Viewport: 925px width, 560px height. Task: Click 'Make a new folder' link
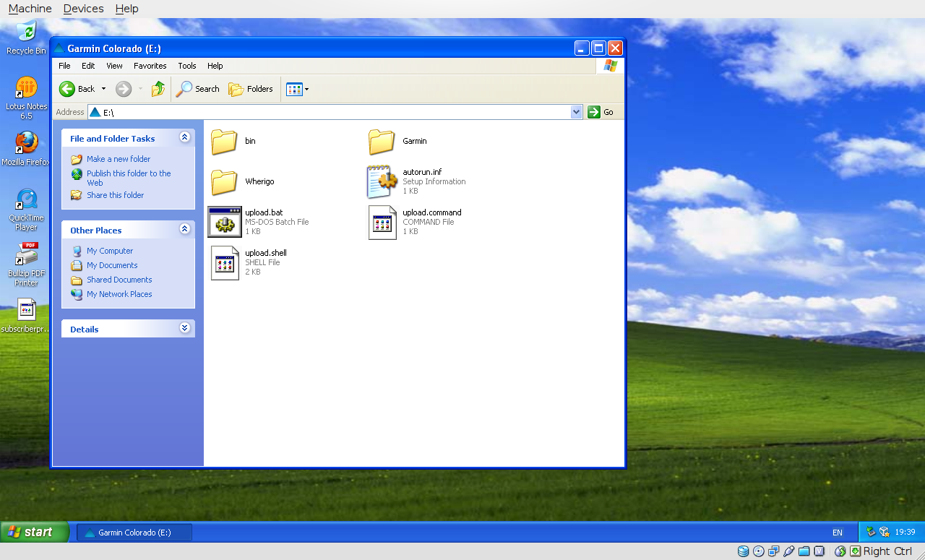(119, 159)
